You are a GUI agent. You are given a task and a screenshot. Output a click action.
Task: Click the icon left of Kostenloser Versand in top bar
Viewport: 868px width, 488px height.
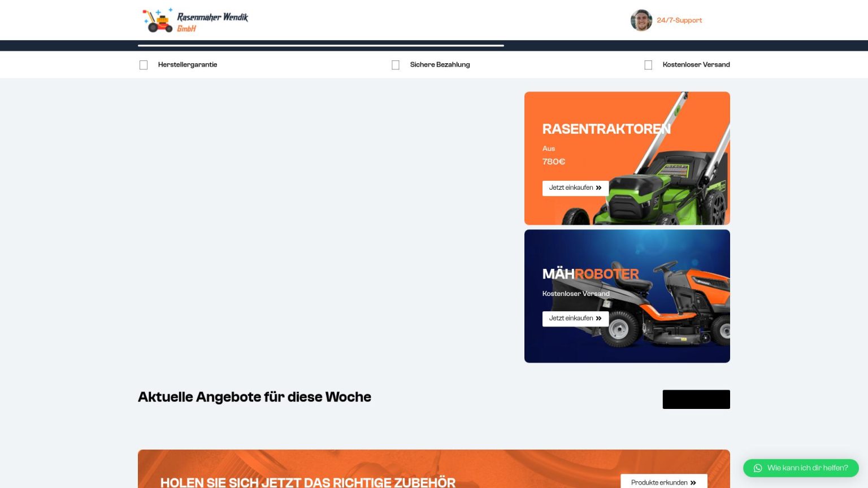click(x=648, y=65)
